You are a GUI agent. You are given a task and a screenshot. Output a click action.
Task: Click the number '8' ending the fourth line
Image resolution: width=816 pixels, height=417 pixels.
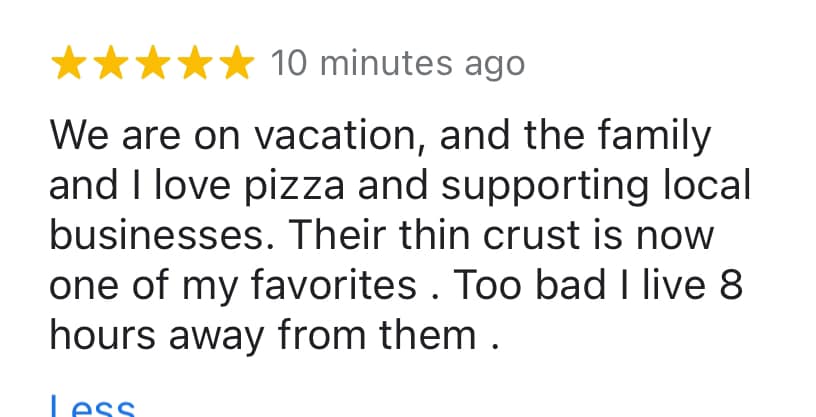(731, 285)
